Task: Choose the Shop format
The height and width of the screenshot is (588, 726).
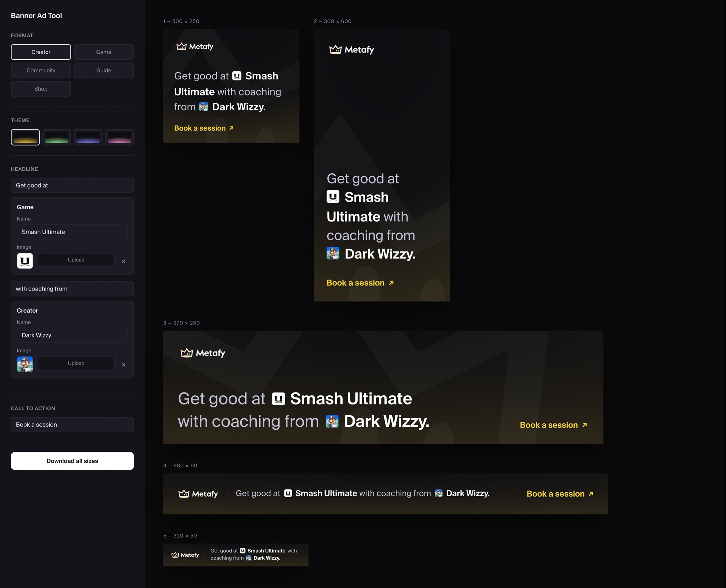Action: (41, 89)
